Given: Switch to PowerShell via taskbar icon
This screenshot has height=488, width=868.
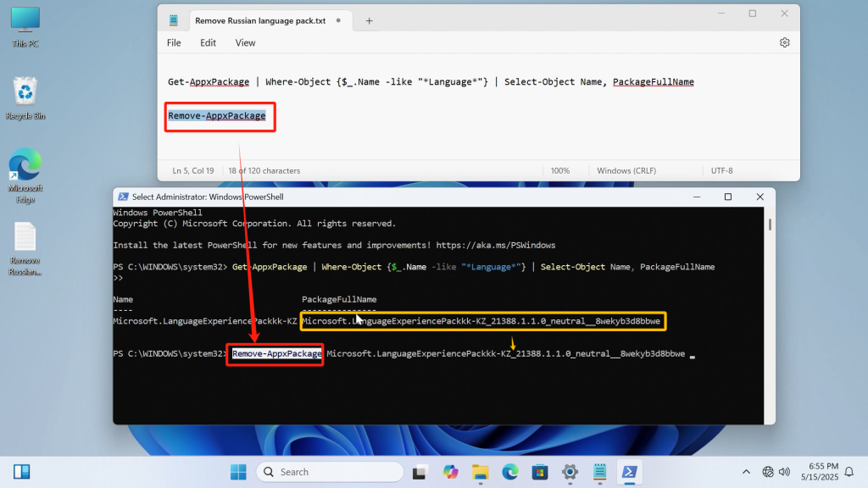Looking at the screenshot, I should 630,472.
